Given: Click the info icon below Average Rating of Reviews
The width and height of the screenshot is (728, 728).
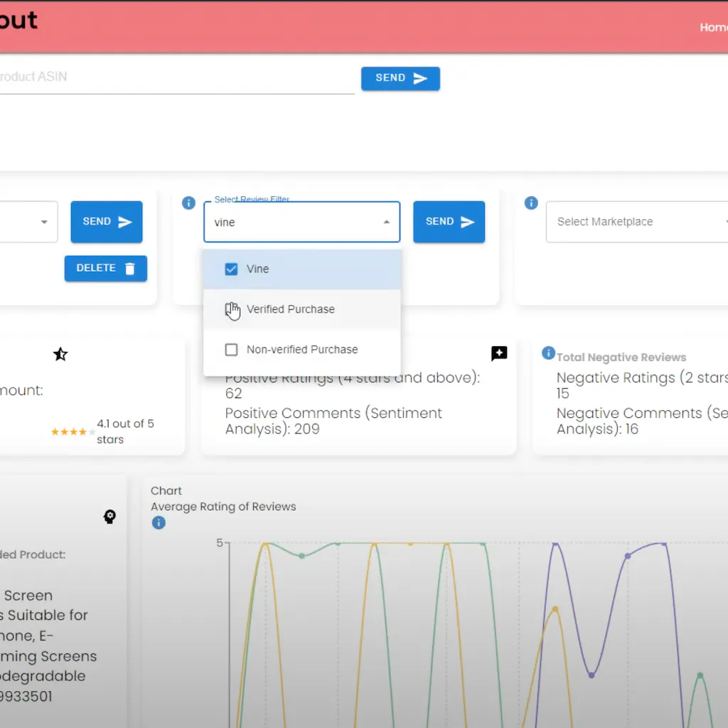Looking at the screenshot, I should click(158, 523).
